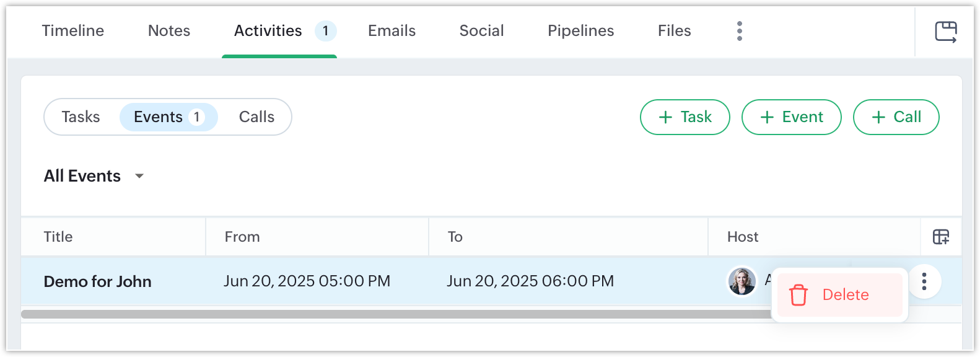The image size is (980, 357).
Task: Select the Events segment toggle
Action: [168, 117]
